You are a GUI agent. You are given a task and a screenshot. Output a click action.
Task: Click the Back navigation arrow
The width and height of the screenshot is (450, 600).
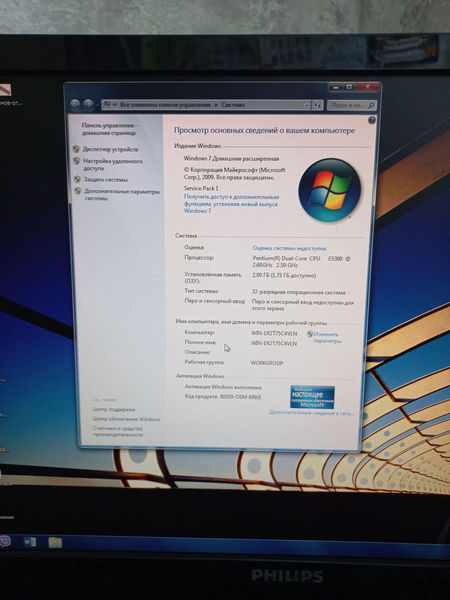[75, 104]
